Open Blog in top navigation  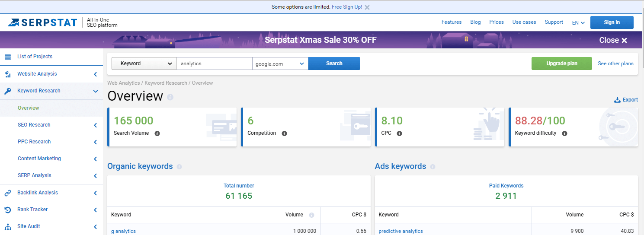(475, 22)
